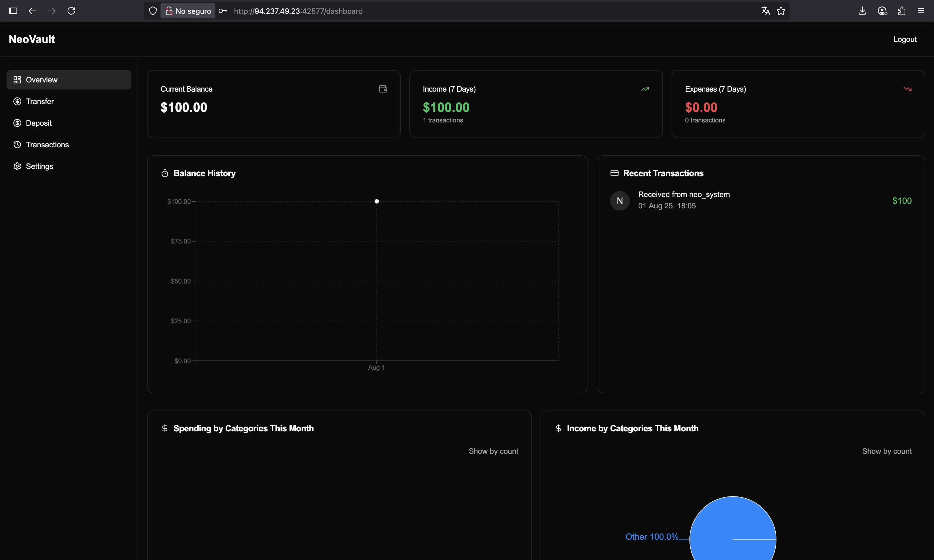Image resolution: width=934 pixels, height=560 pixels.
Task: Click 'Show by count' under Spending by Categories
Action: 493,451
